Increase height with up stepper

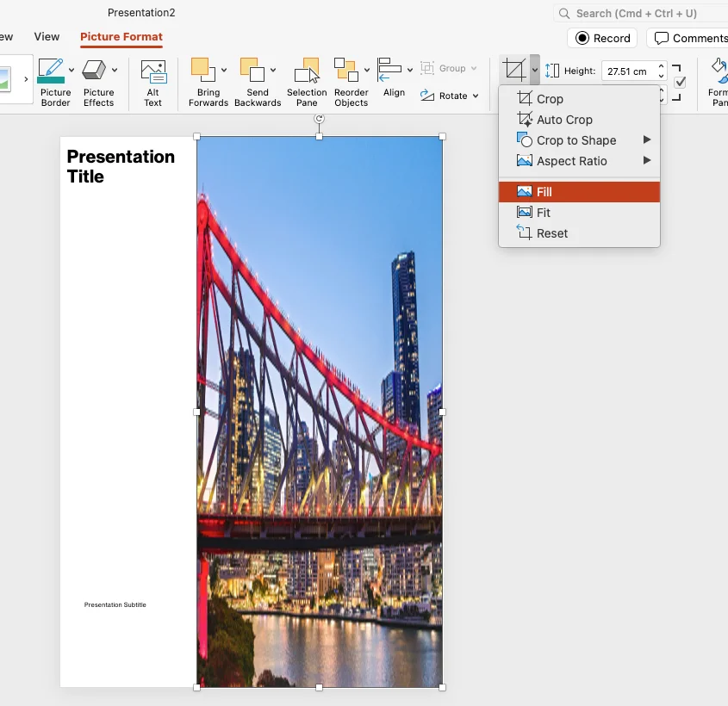coord(661,67)
